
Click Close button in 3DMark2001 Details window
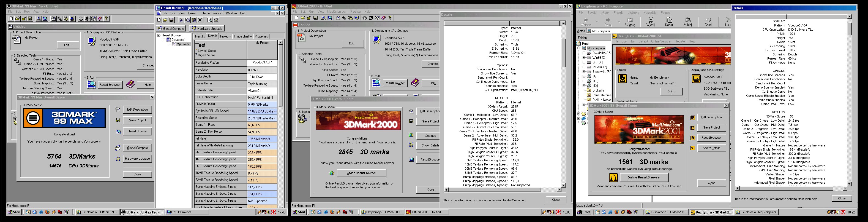pos(841,198)
